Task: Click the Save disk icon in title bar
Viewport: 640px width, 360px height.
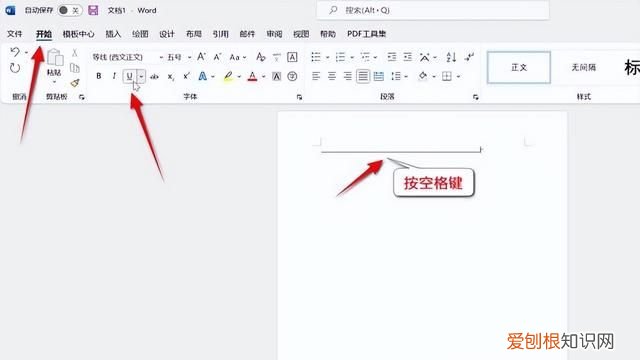Action: click(x=93, y=10)
